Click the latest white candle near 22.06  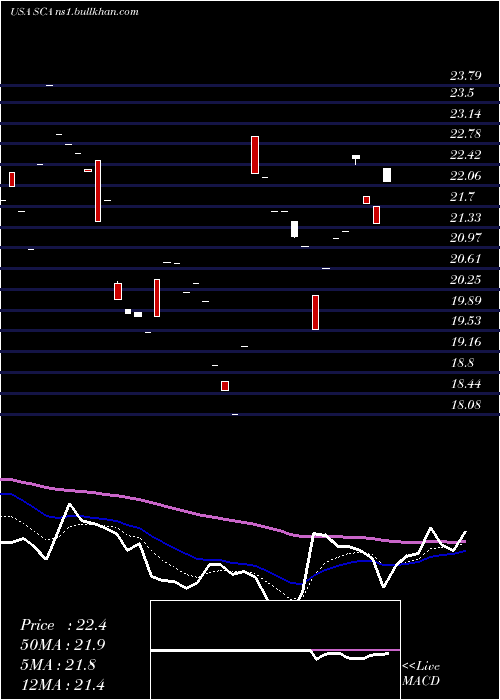coord(387,175)
